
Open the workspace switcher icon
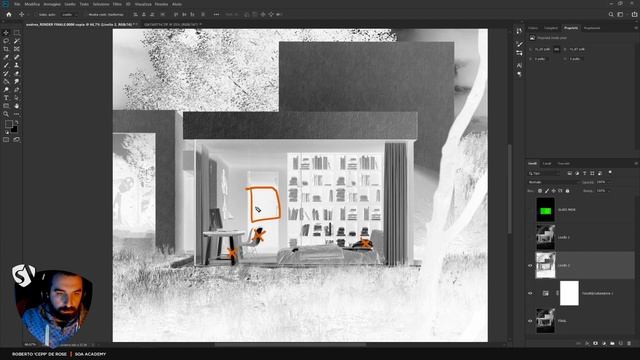pyautogui.click(x=620, y=14)
